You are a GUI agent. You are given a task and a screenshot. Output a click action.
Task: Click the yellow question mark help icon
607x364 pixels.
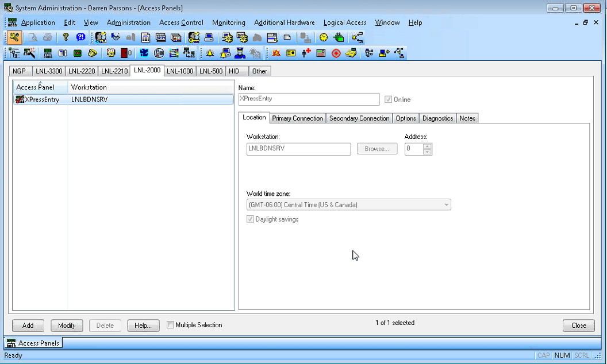click(66, 37)
